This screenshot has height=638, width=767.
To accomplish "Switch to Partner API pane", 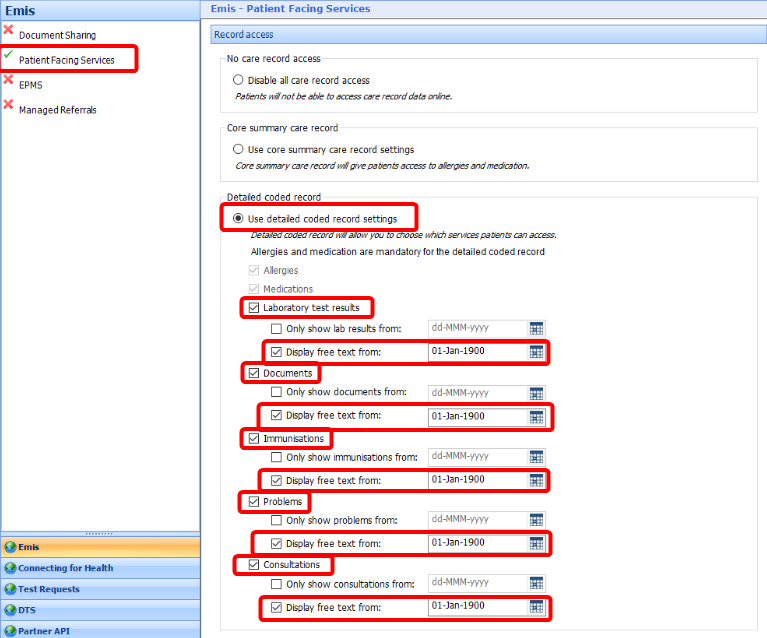I will [100, 630].
